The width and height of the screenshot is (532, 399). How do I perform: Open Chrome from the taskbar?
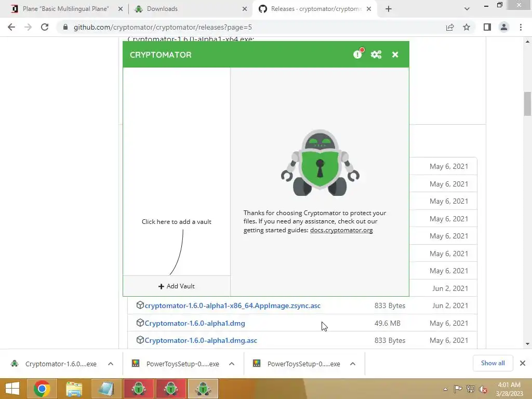[x=42, y=389]
